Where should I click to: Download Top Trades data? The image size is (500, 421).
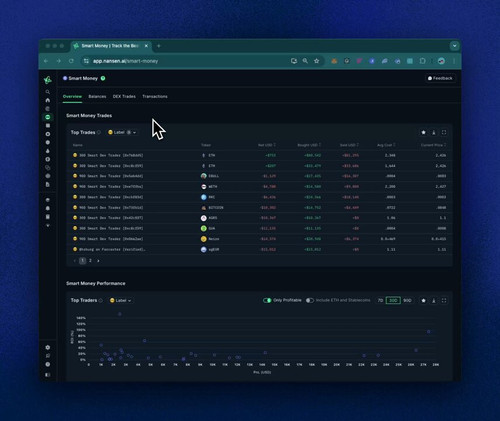pos(434,132)
